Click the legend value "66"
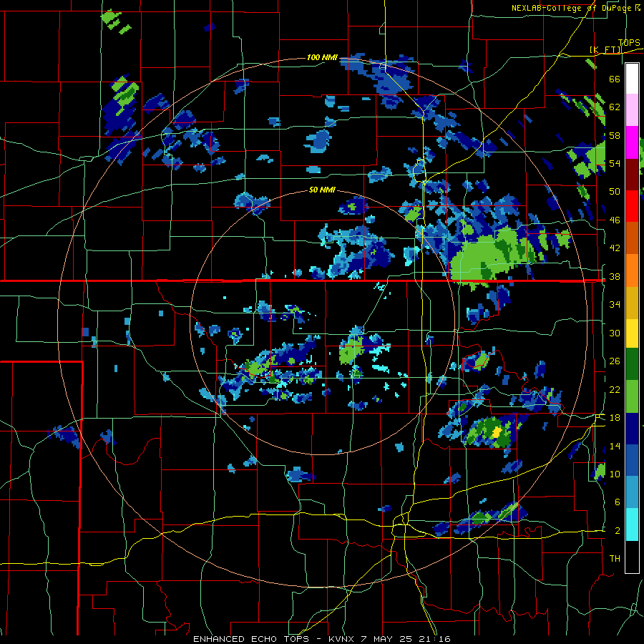The image size is (644, 644). pyautogui.click(x=615, y=79)
